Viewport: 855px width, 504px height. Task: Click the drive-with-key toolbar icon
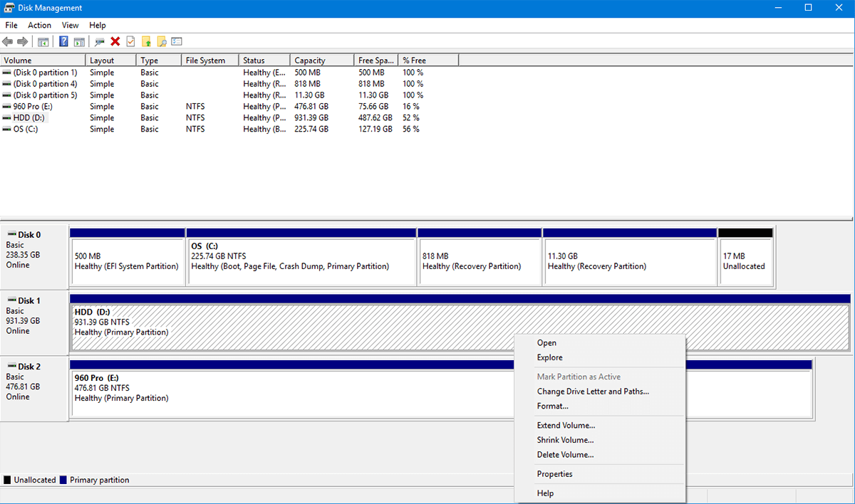(100, 42)
